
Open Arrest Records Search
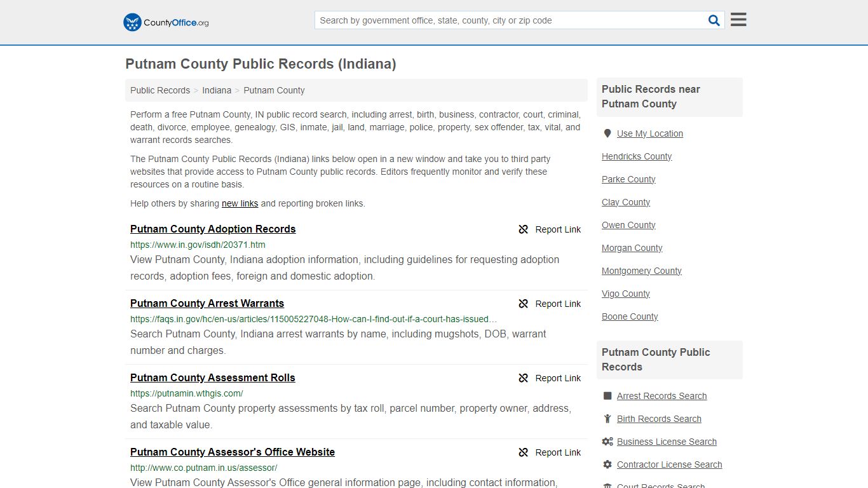click(x=661, y=396)
